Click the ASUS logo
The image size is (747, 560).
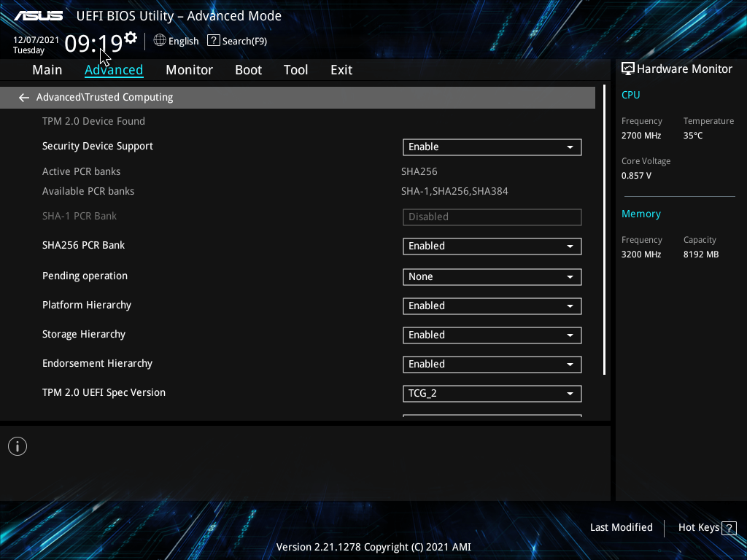(39, 16)
